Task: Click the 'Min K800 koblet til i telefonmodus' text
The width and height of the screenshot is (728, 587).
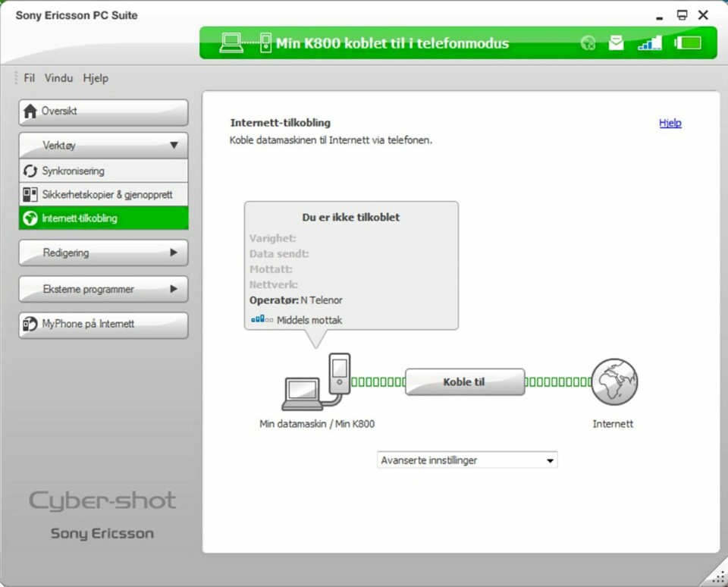Action: [x=392, y=43]
